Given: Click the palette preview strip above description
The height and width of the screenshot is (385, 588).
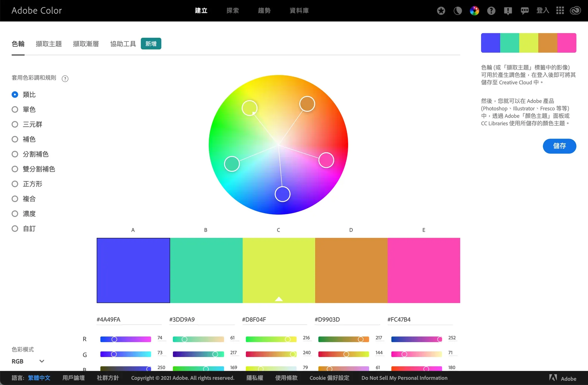Looking at the screenshot, I should 529,43.
